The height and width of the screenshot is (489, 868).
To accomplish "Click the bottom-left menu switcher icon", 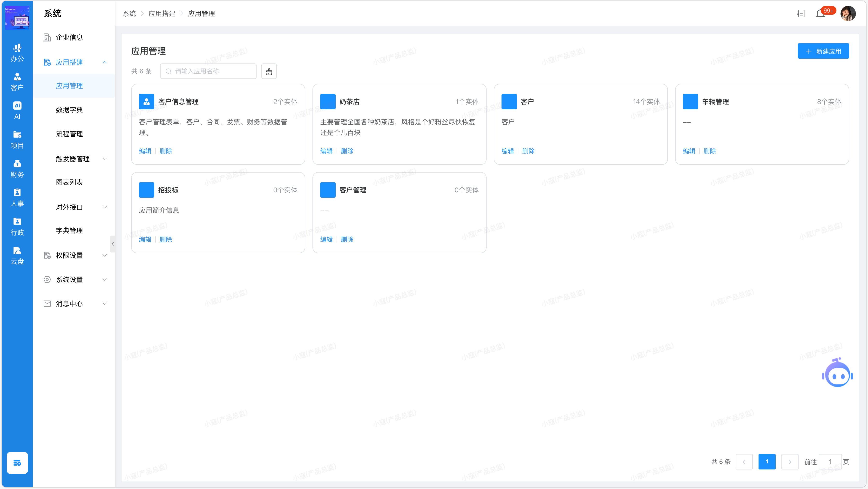I will pyautogui.click(x=17, y=463).
